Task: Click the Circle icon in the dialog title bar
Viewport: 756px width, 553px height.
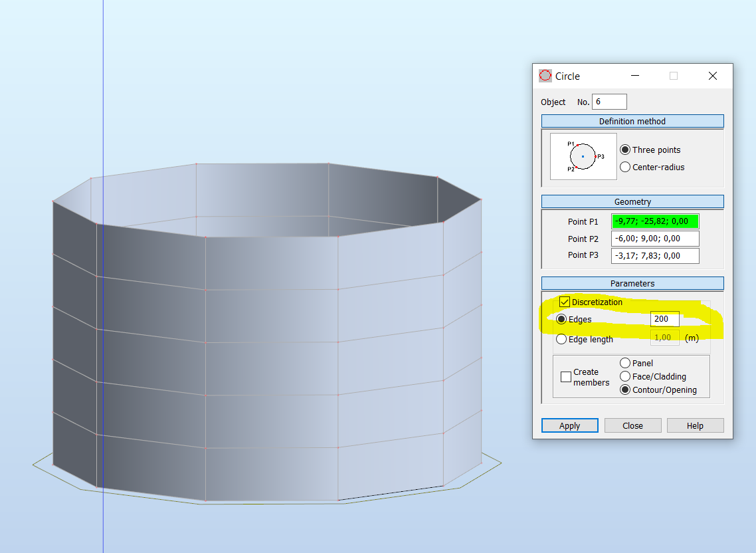Action: [x=544, y=75]
